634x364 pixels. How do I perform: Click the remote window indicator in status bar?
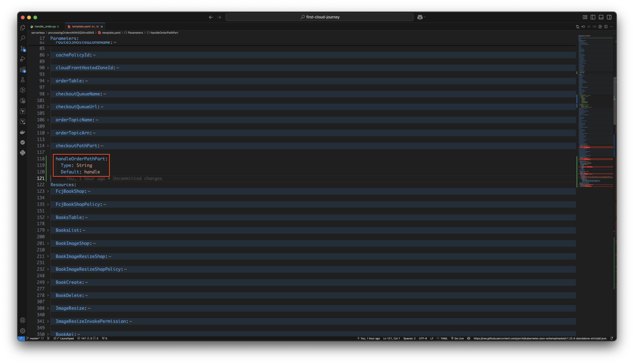point(21,338)
